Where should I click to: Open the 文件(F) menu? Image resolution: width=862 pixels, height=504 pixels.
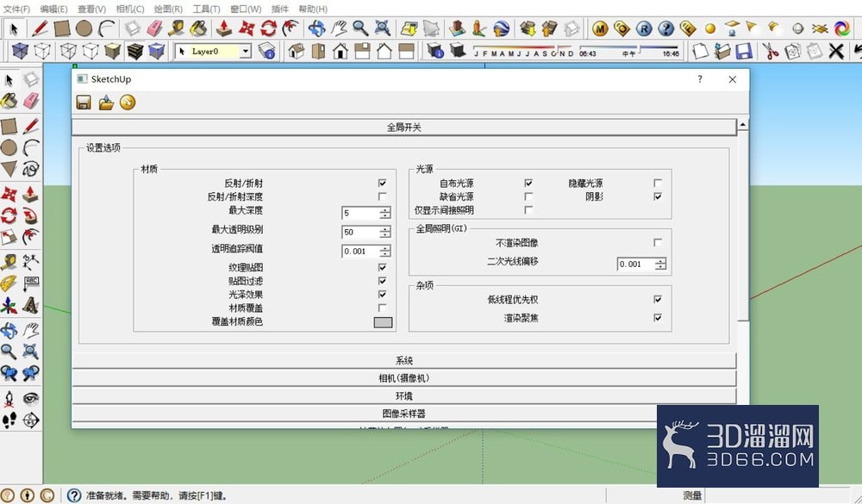(16, 9)
